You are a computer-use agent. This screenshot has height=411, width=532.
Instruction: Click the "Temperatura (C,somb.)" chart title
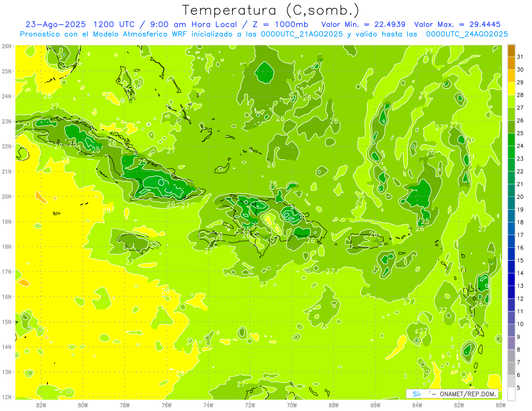270,10
